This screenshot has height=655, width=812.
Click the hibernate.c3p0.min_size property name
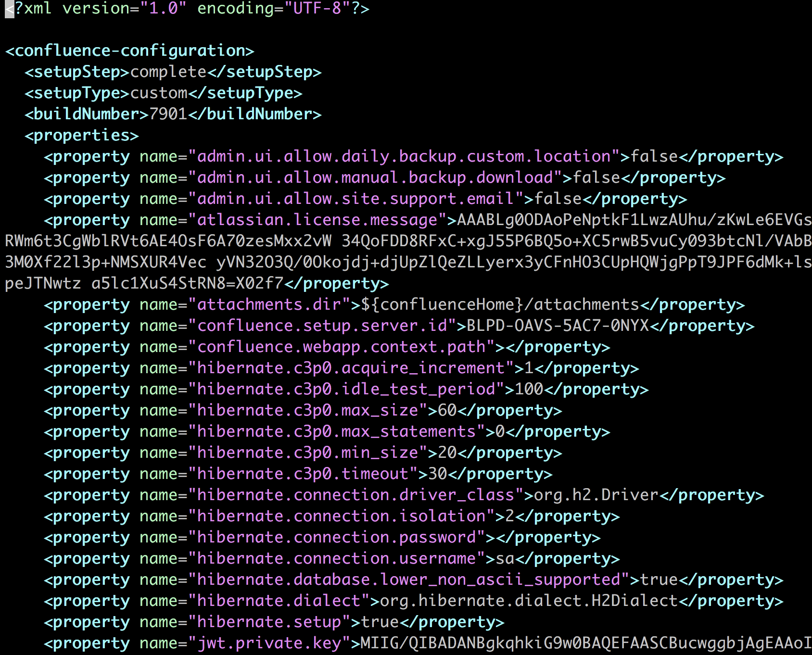(307, 453)
